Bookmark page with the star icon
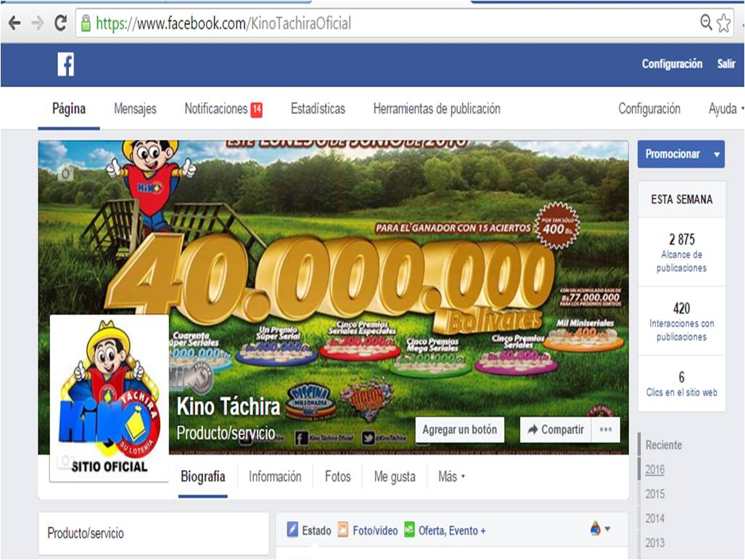 tap(724, 22)
